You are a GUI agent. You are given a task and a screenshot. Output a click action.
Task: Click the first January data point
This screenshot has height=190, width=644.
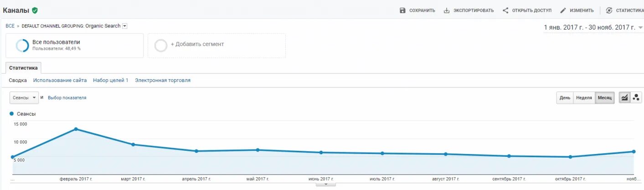click(13, 157)
